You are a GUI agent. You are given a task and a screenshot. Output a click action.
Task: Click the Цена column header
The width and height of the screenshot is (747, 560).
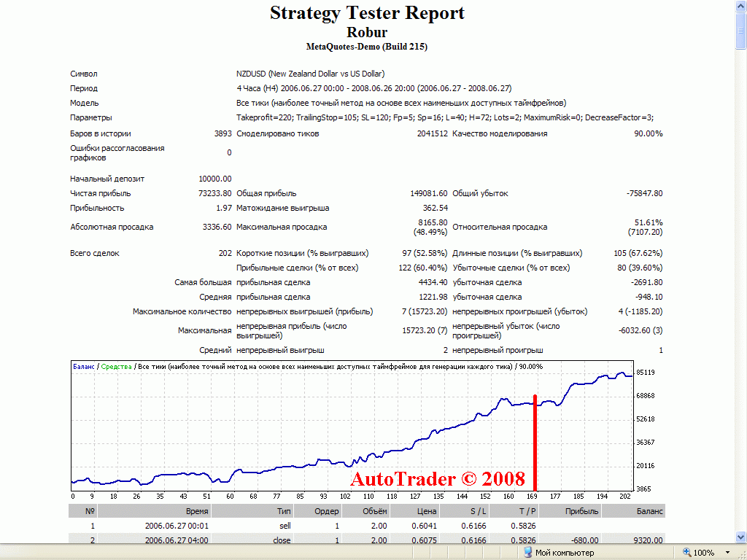(426, 511)
